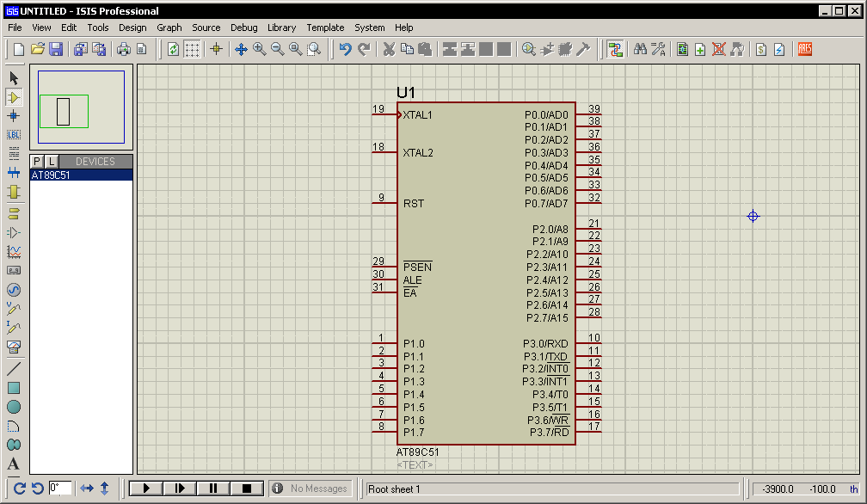This screenshot has height=504, width=867.
Task: Redo the last undone action
Action: click(x=364, y=49)
